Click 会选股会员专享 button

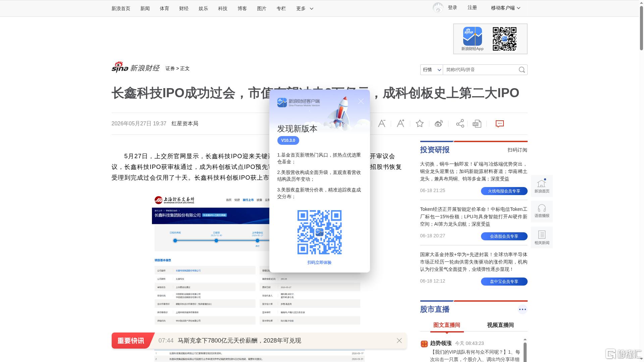pyautogui.click(x=504, y=236)
